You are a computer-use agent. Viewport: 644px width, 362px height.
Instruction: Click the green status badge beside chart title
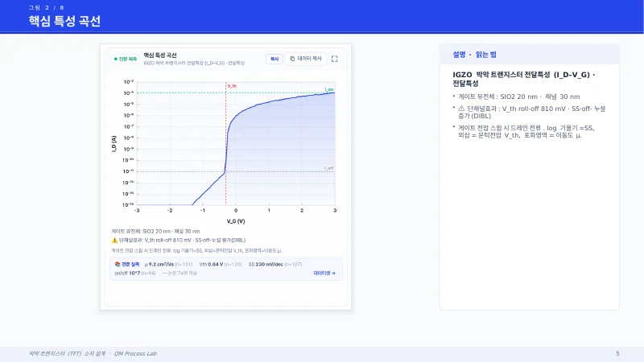tap(126, 59)
